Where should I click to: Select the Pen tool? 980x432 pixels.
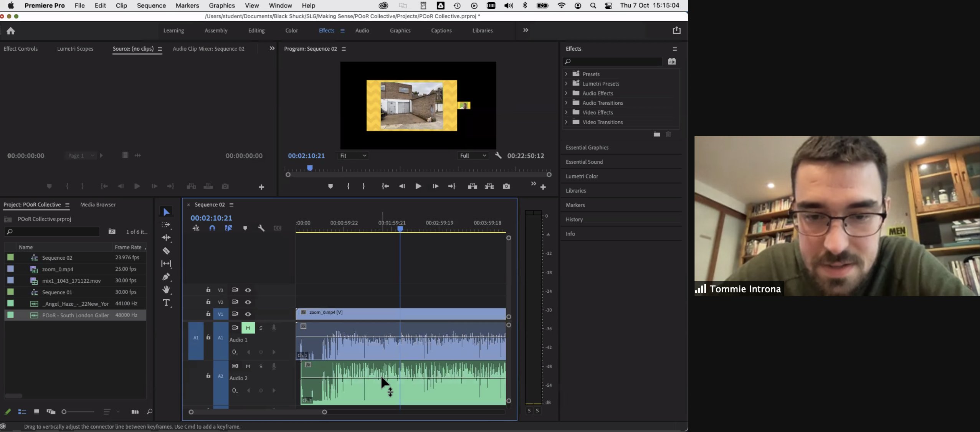click(166, 277)
